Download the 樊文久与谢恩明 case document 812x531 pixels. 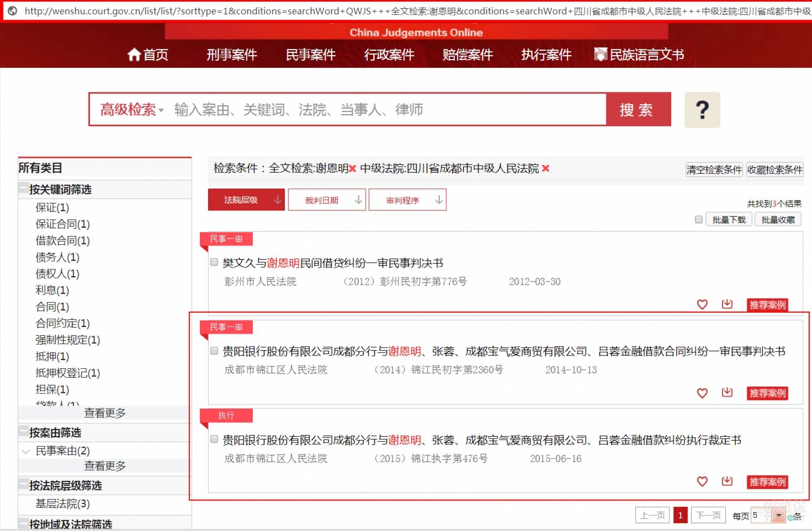pyautogui.click(x=727, y=304)
